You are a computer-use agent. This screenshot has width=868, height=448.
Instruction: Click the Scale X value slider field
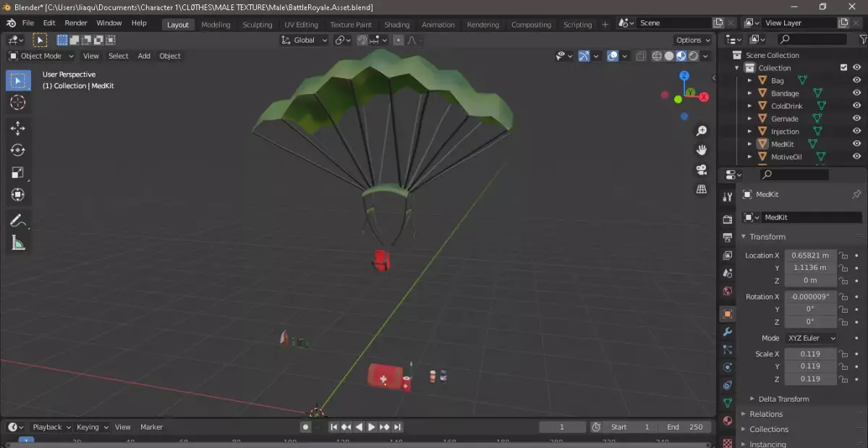coord(811,354)
